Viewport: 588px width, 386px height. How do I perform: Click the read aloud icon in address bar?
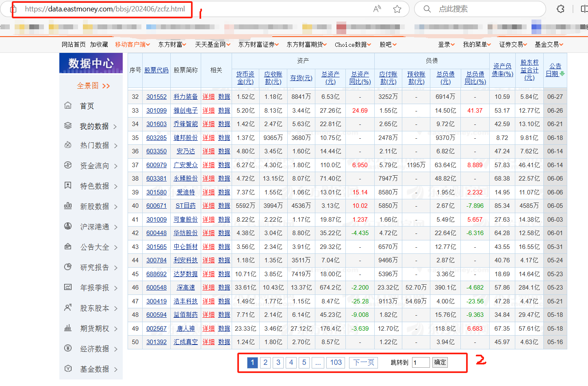[378, 9]
